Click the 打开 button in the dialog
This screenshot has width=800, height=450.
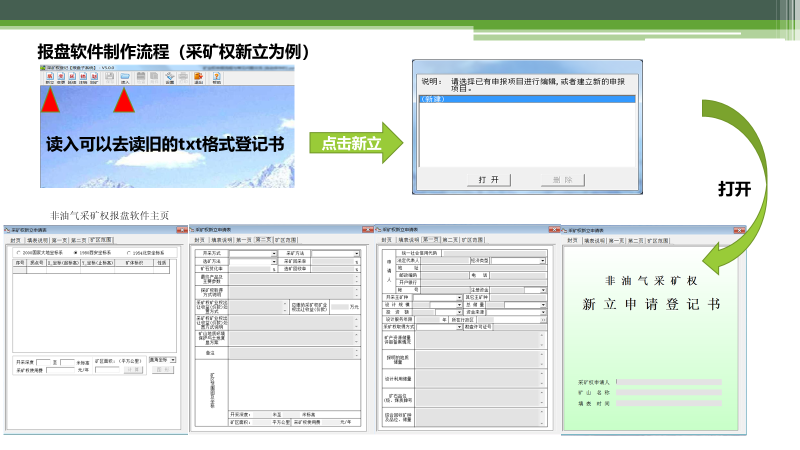488,179
